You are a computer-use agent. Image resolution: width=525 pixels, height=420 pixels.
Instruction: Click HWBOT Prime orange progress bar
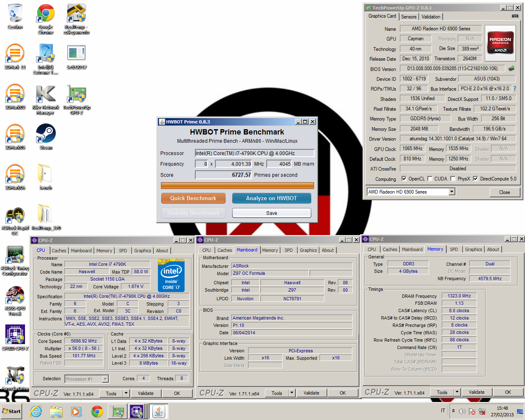pos(237,186)
